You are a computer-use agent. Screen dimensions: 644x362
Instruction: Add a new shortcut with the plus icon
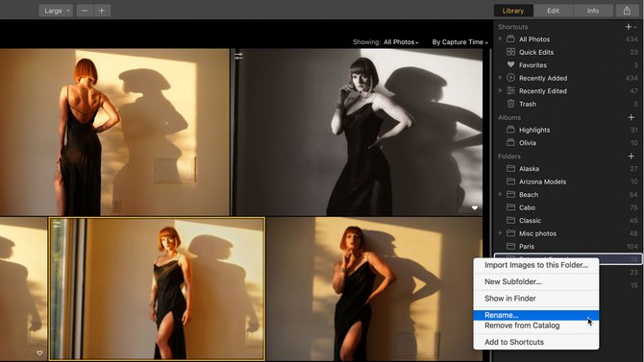[x=629, y=27]
